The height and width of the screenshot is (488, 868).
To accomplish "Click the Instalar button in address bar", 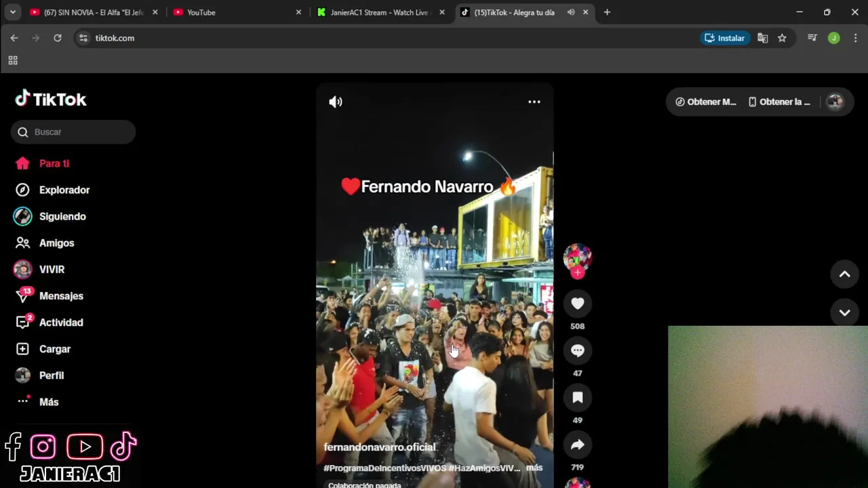I will (x=725, y=38).
